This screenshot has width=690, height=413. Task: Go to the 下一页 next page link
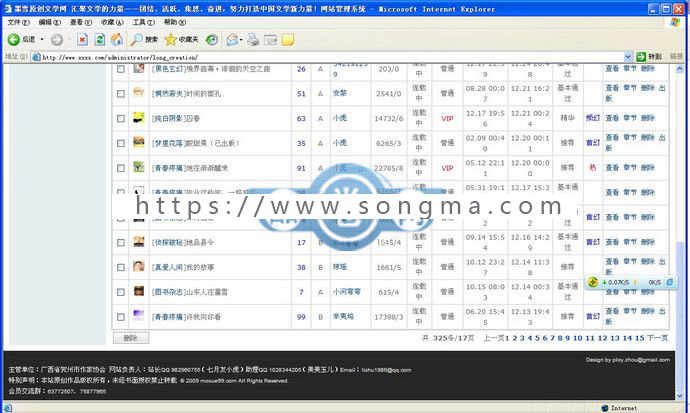click(x=657, y=338)
